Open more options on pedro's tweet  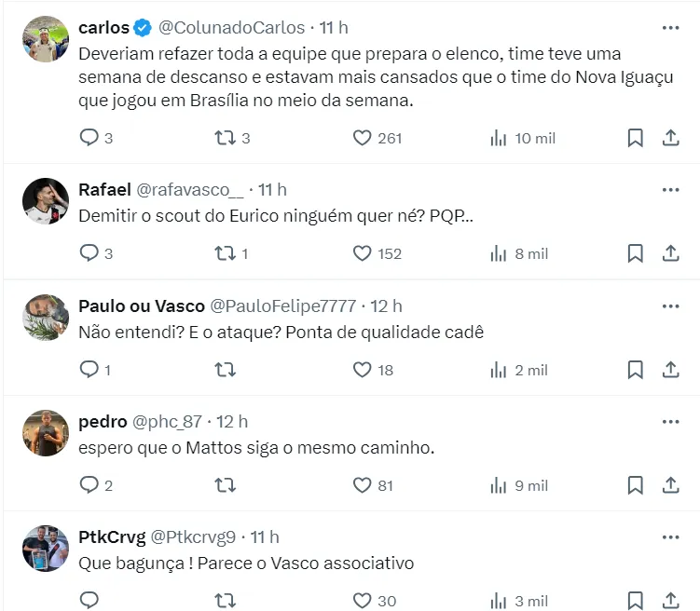pos(670,422)
